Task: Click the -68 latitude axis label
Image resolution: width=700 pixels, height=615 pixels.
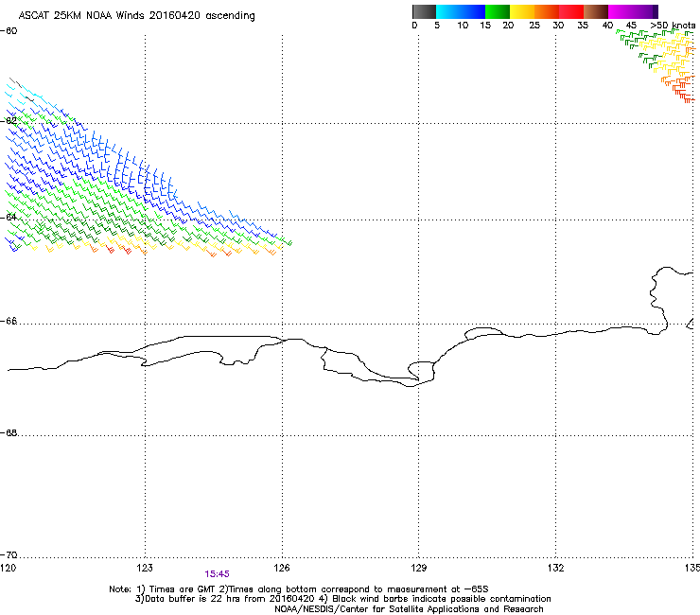Action: pos(9,432)
